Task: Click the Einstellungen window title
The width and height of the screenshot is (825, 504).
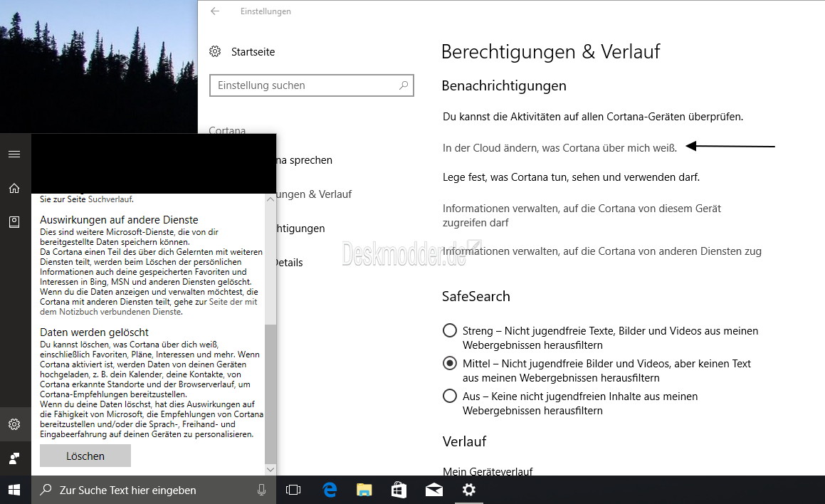Action: 266,11
